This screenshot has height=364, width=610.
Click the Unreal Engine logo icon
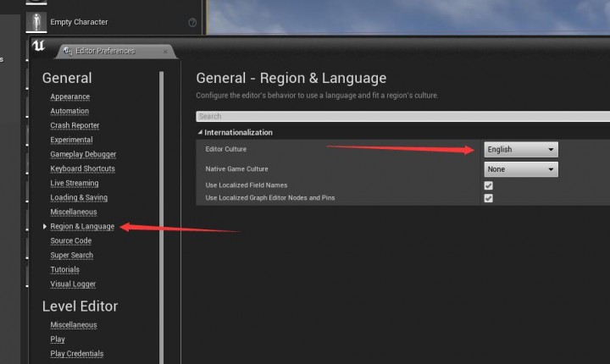coord(37,47)
